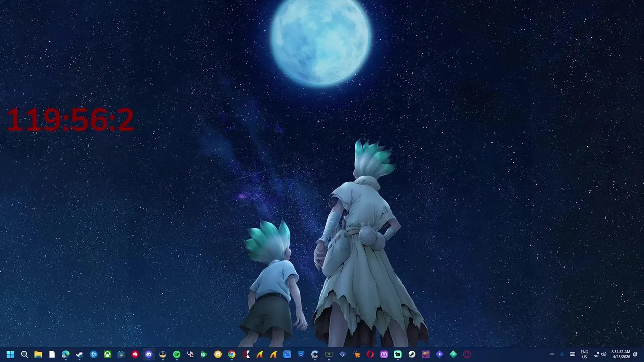
Task: Open the notification center
Action: [635, 354]
